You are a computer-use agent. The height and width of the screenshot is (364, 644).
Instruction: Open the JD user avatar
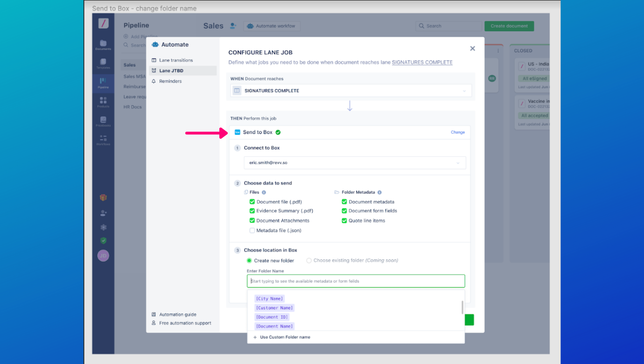[103, 256]
